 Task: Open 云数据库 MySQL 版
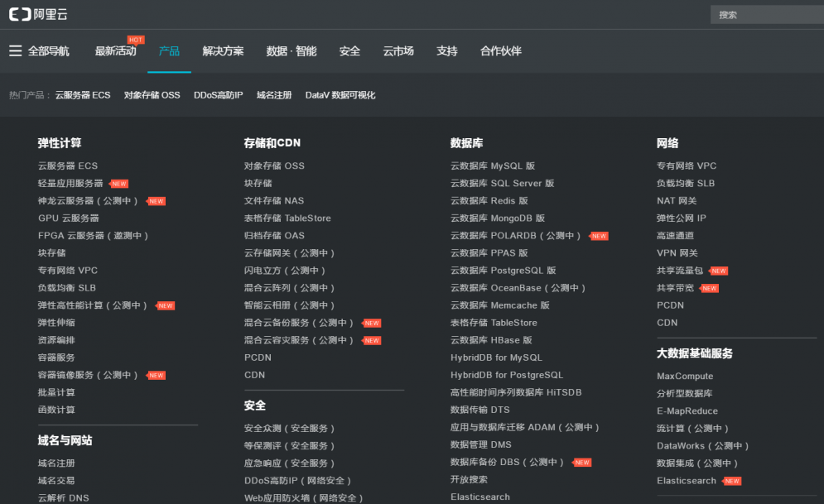pyautogui.click(x=493, y=166)
